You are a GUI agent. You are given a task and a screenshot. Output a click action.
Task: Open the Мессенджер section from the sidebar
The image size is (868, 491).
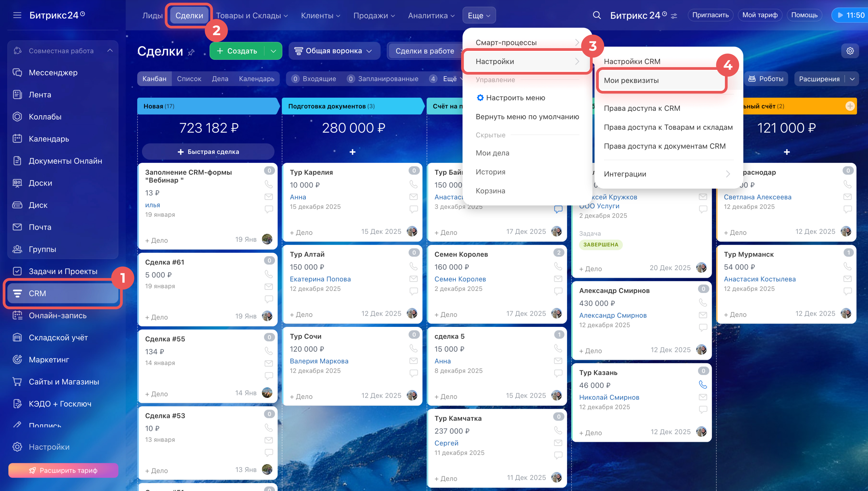point(53,73)
